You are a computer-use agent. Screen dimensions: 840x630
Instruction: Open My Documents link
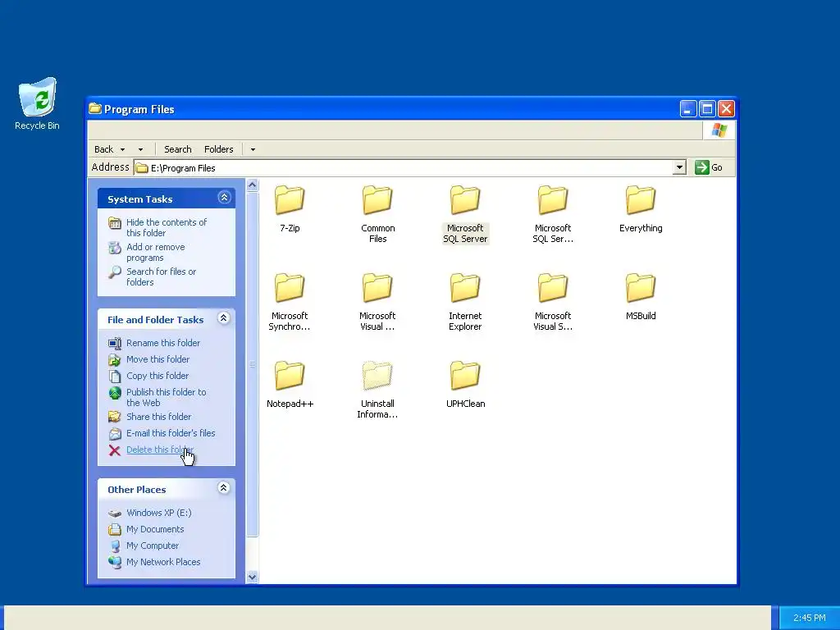click(155, 529)
